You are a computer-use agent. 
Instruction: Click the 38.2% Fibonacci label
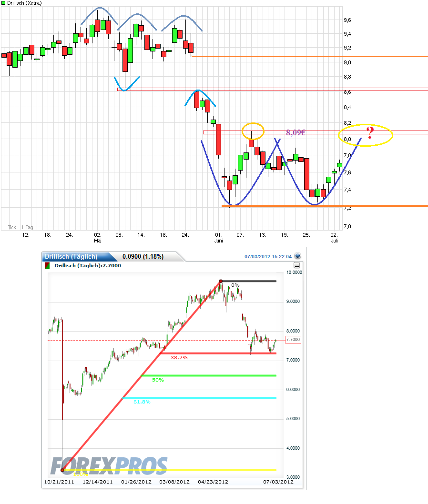pos(179,357)
